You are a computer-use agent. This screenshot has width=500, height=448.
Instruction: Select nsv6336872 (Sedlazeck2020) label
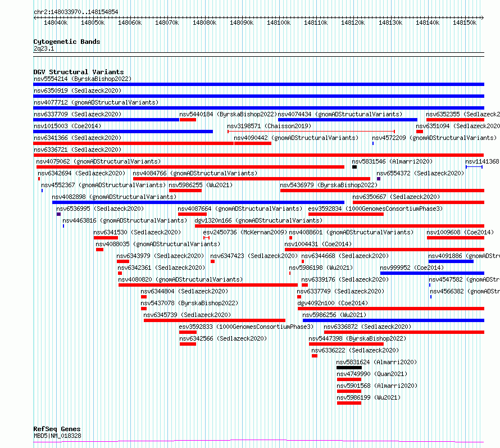click(367, 327)
